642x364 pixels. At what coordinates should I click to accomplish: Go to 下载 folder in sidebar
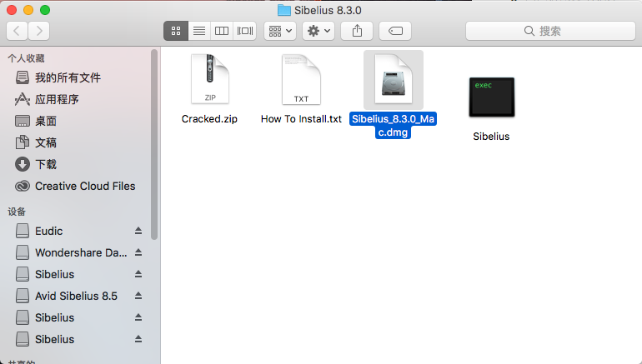pos(46,164)
